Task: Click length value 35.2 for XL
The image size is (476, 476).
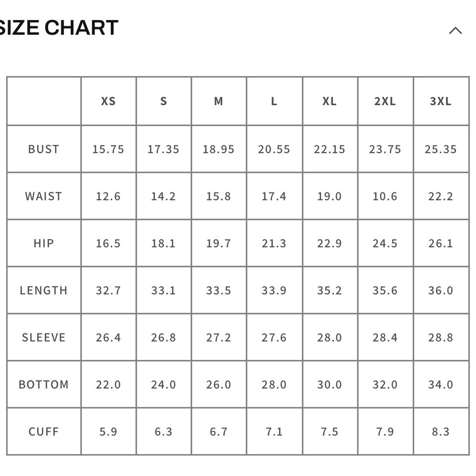Action: coord(329,290)
